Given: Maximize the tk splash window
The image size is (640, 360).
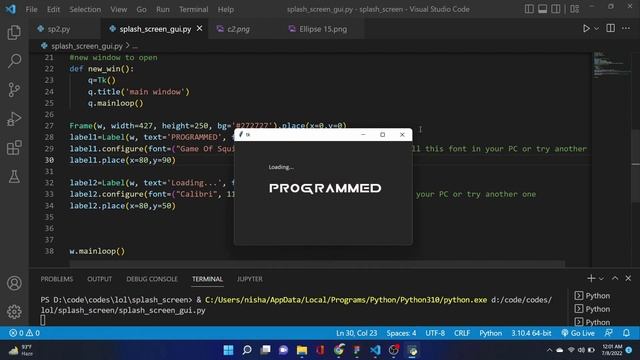Looking at the screenshot, I should [x=382, y=134].
